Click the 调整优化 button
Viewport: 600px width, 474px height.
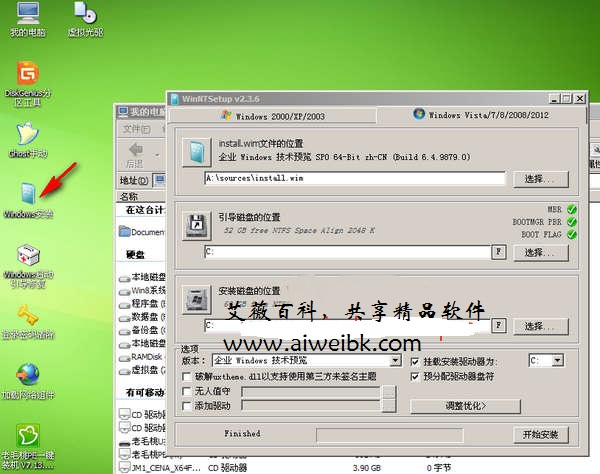465,406
